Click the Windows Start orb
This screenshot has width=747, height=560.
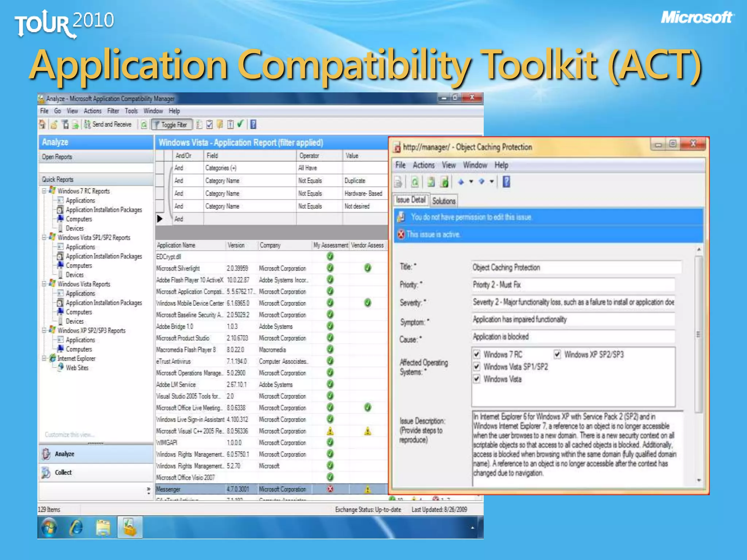point(49,527)
